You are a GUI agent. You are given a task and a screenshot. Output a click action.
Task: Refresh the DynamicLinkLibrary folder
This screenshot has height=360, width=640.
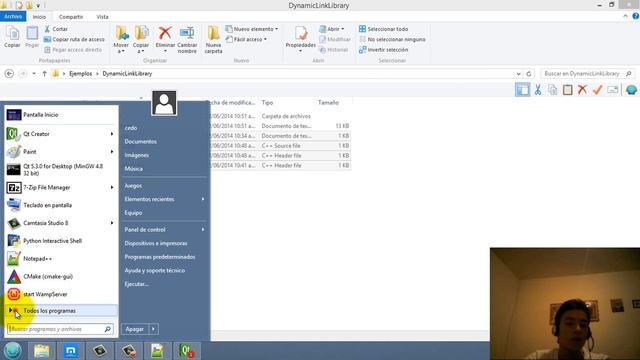click(x=529, y=73)
